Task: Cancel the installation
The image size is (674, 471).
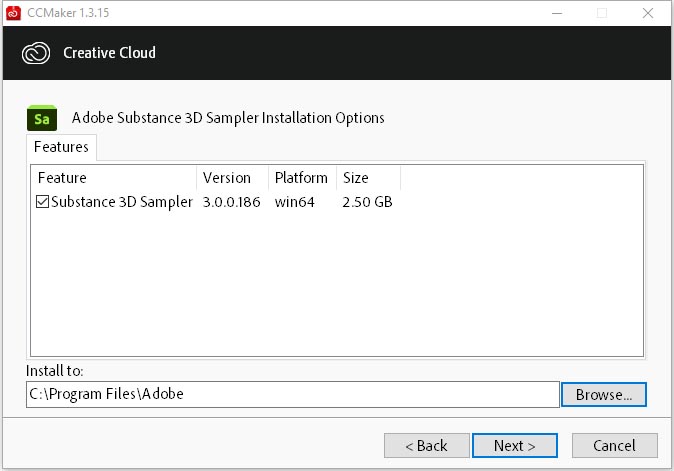Action: click(x=615, y=446)
